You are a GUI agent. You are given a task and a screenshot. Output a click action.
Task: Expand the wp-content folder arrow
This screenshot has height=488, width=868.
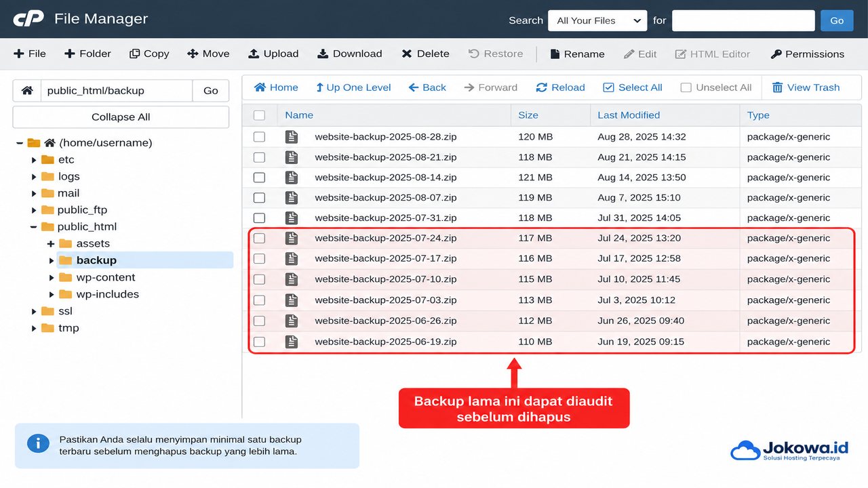click(x=52, y=278)
